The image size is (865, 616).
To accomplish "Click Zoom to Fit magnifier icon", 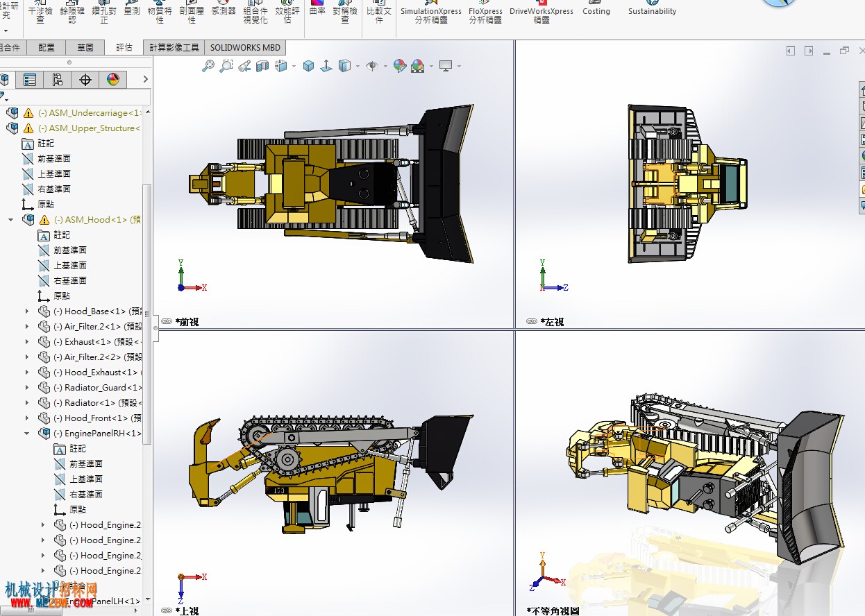I will [208, 66].
